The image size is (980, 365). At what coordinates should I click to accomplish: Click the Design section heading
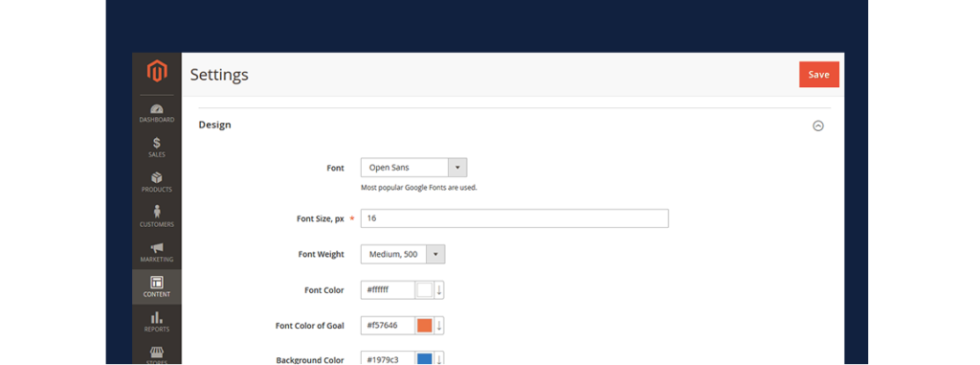pos(215,125)
